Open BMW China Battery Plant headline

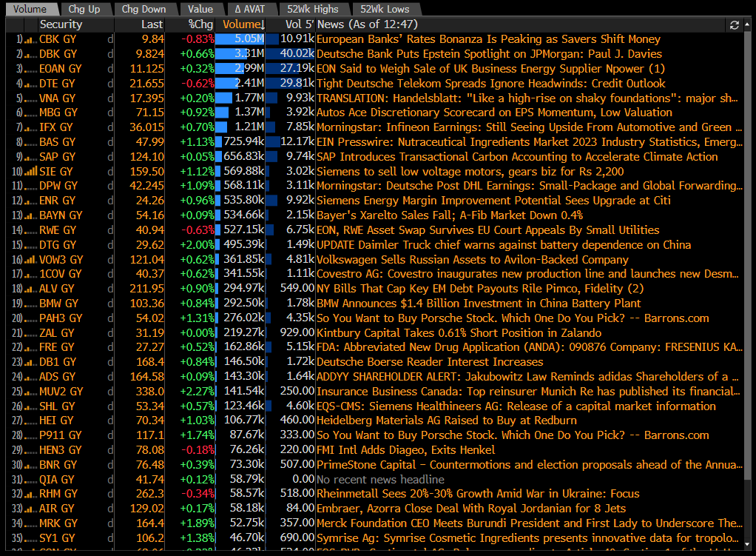click(x=479, y=304)
